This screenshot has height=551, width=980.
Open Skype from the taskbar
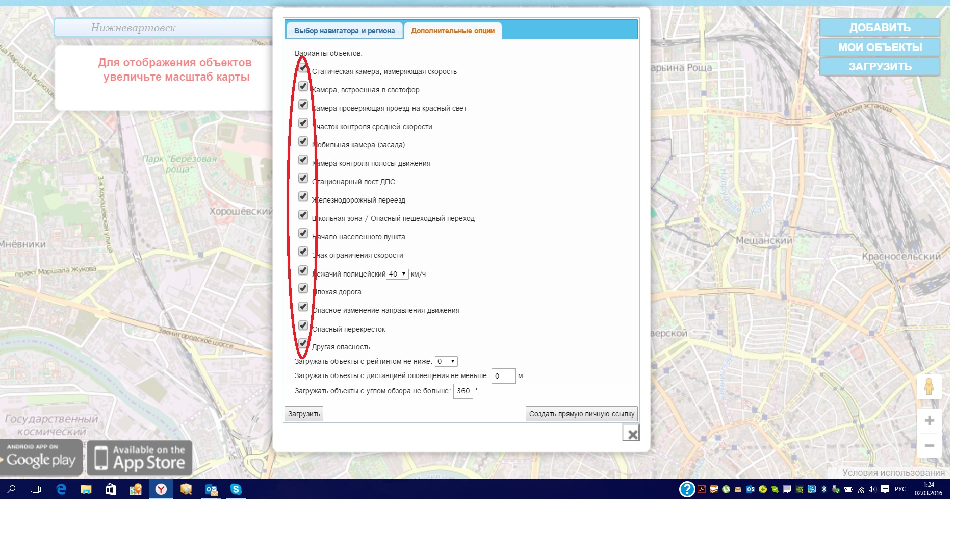coord(236,490)
